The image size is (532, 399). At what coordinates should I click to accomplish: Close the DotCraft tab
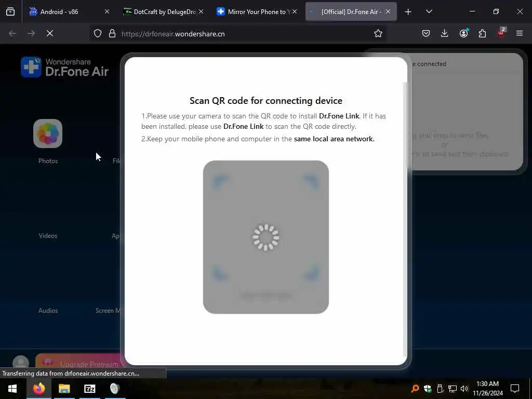201,11
